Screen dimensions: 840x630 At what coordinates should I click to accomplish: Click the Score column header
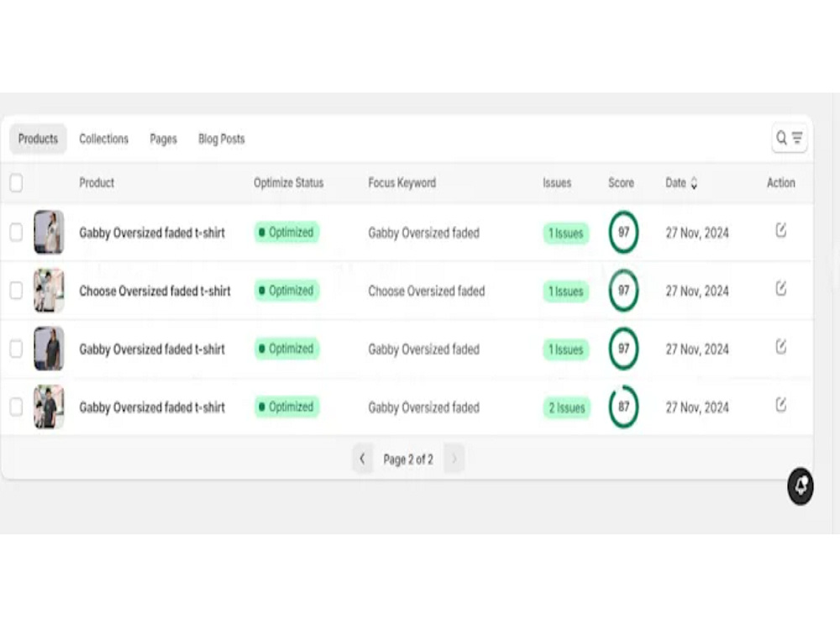[621, 182]
